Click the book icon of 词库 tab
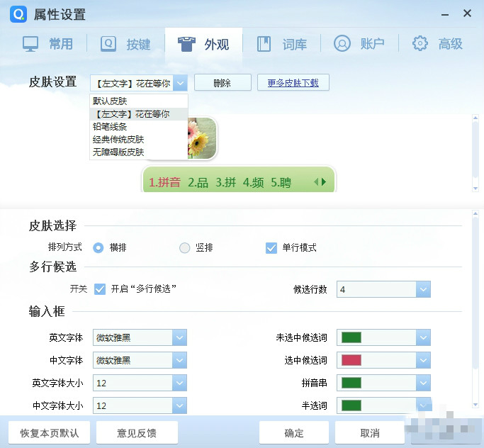This screenshot has width=484, height=448. pos(264,44)
